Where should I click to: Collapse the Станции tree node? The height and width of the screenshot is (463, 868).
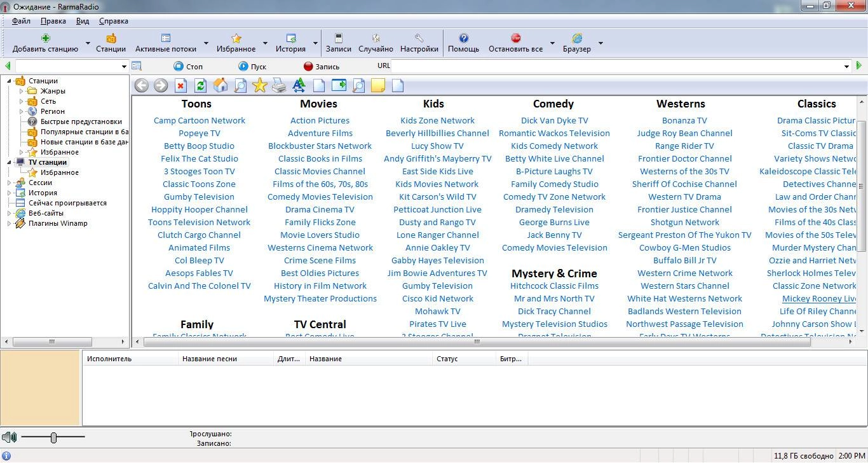9,81
